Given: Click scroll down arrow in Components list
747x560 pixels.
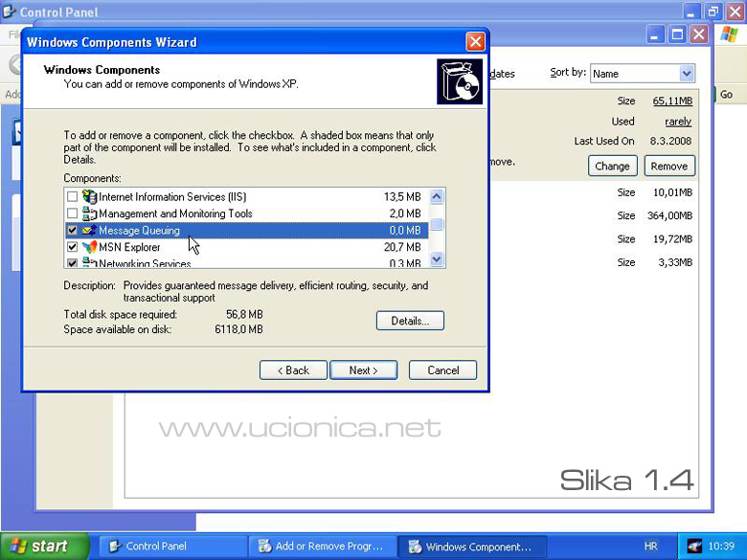Looking at the screenshot, I should [437, 259].
